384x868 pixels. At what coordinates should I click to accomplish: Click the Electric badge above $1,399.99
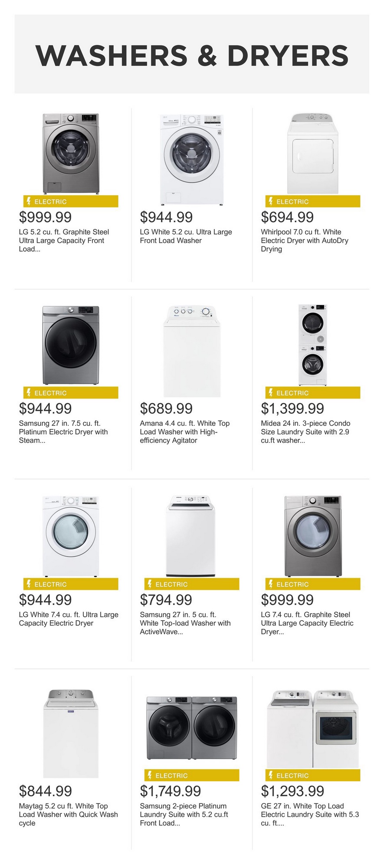click(x=312, y=393)
